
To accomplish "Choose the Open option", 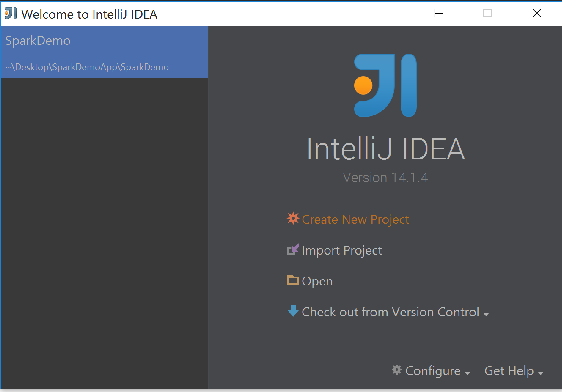I will tap(317, 281).
